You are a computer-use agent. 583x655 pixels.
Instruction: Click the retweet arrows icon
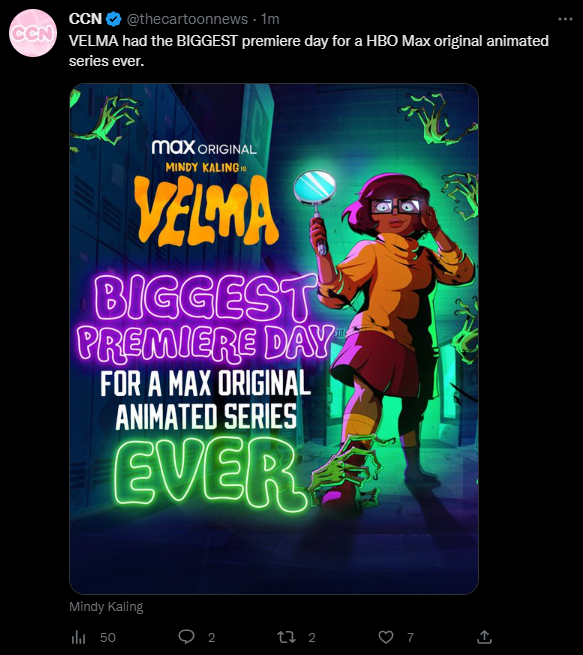point(286,637)
